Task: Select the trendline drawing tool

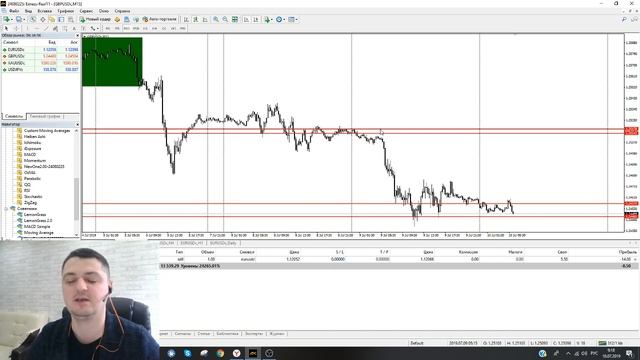Action: pyautogui.click(x=46, y=28)
